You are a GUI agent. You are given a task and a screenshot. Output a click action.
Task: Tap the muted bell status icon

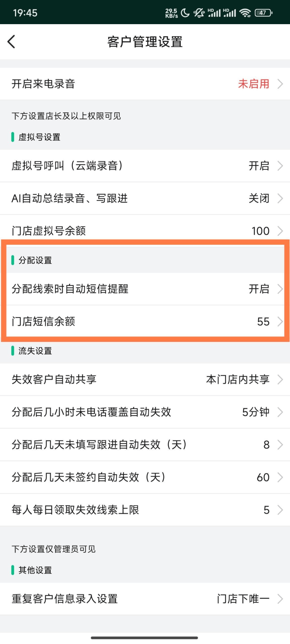(x=199, y=13)
